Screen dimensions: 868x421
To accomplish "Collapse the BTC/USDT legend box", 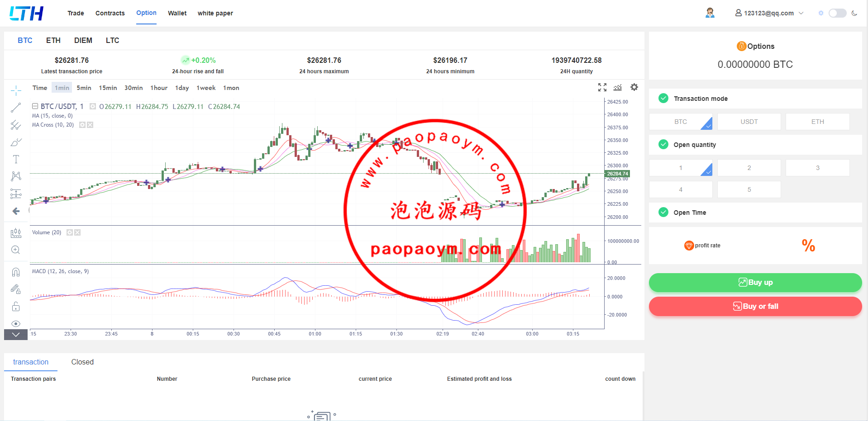I will tap(35, 106).
